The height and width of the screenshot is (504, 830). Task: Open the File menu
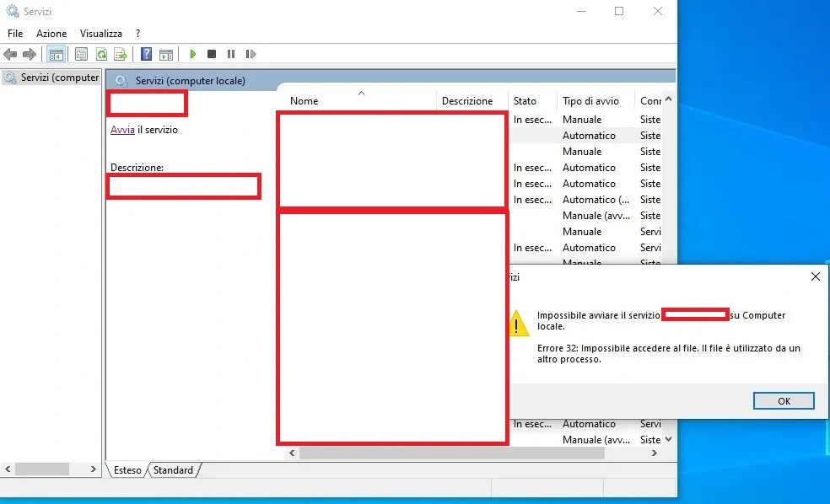pos(15,34)
